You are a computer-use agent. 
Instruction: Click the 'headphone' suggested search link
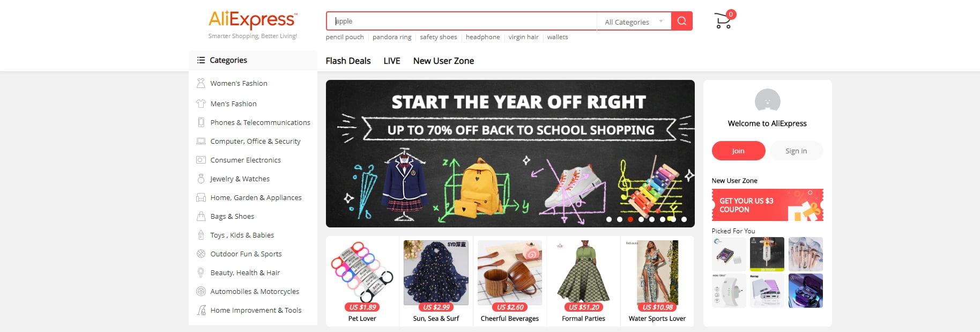(482, 37)
